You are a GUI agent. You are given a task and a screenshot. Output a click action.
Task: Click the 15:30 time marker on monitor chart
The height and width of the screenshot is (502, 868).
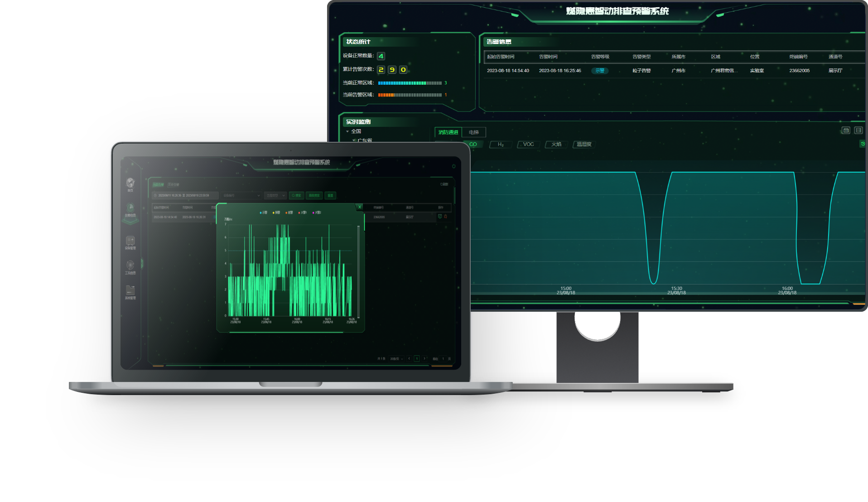676,290
